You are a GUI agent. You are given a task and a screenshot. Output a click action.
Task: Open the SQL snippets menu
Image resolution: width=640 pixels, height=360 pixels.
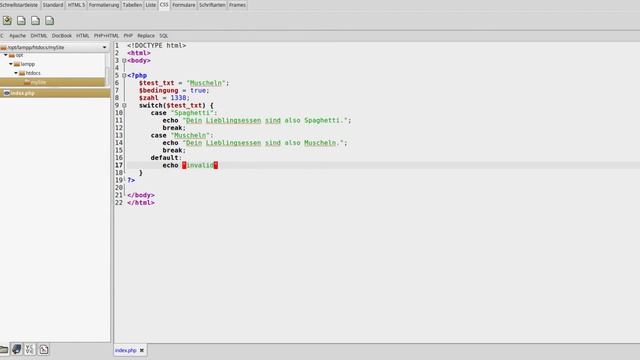tap(164, 36)
